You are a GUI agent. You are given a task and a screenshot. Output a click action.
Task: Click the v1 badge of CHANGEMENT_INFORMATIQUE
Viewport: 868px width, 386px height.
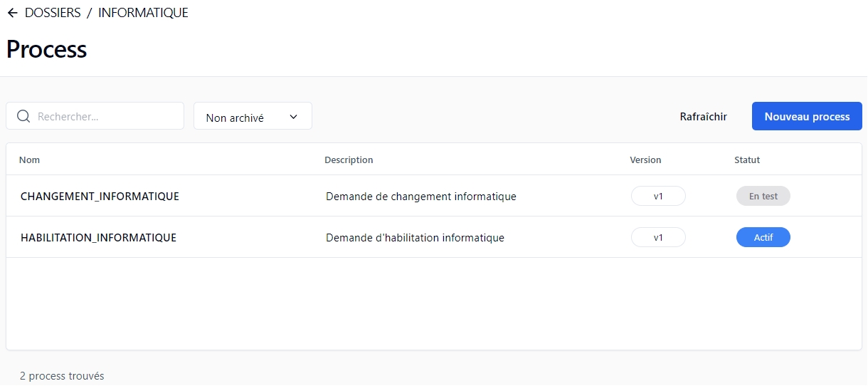pos(658,196)
